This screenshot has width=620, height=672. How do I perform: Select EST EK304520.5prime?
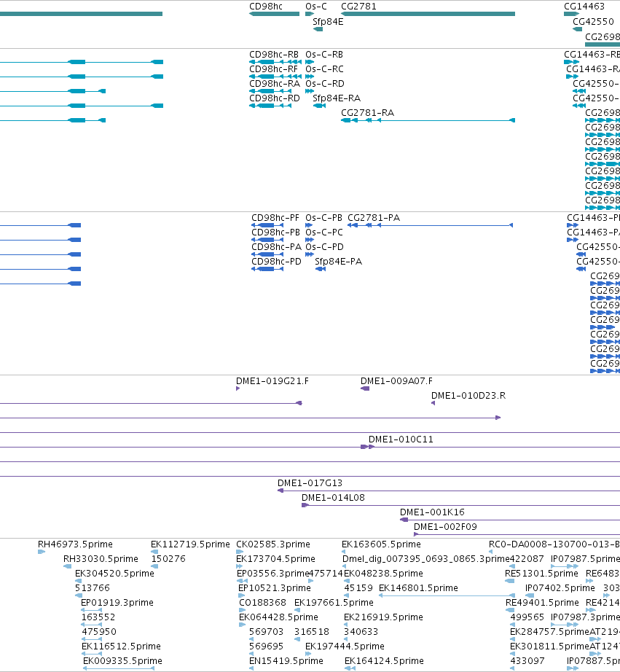coord(114,574)
